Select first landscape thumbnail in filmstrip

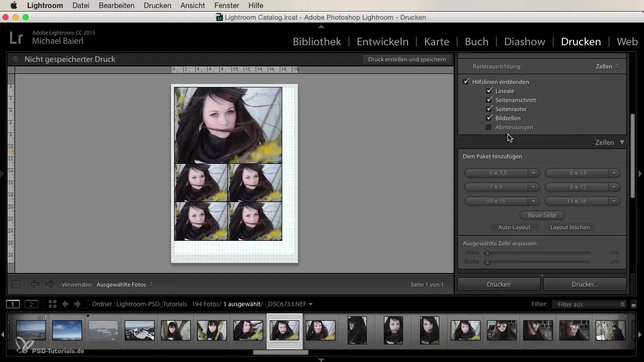[x=31, y=330]
